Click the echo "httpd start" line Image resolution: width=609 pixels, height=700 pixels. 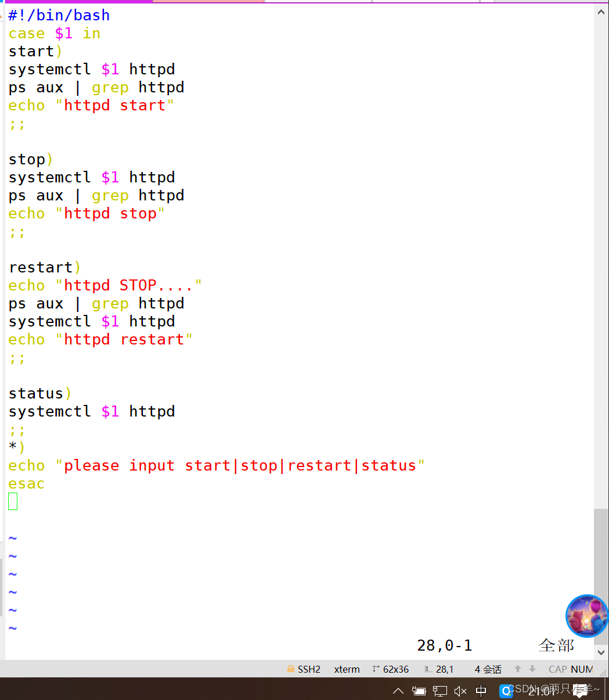[x=92, y=105]
